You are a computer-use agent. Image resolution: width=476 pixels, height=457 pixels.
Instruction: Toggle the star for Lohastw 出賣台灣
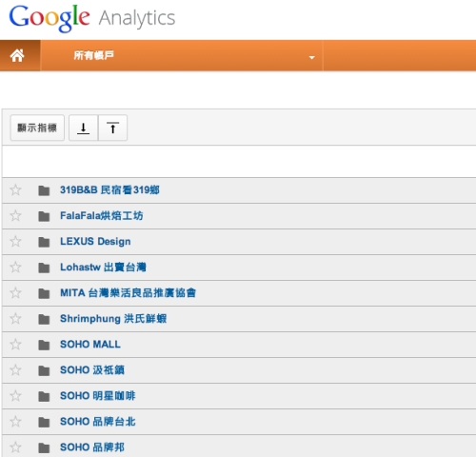(15, 268)
